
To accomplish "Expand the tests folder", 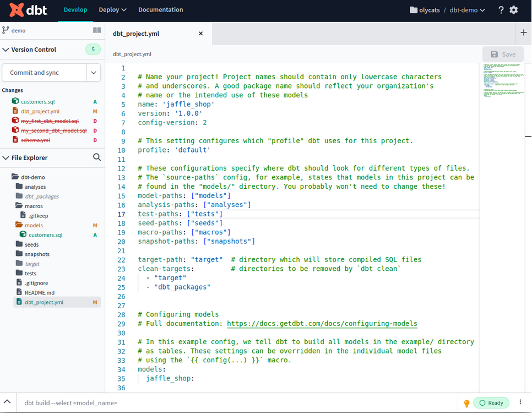I will coord(19,273).
